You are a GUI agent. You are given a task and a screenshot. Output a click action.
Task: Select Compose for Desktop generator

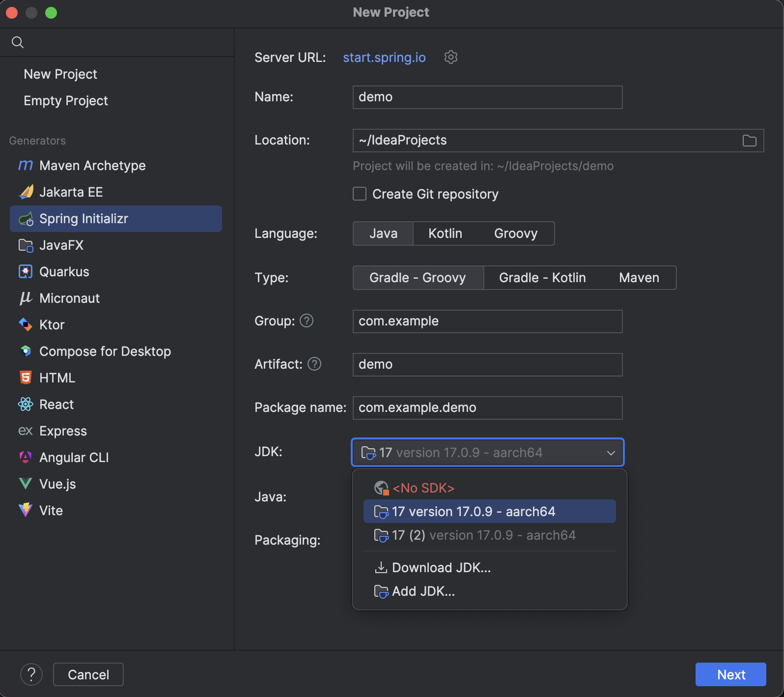[x=116, y=351]
